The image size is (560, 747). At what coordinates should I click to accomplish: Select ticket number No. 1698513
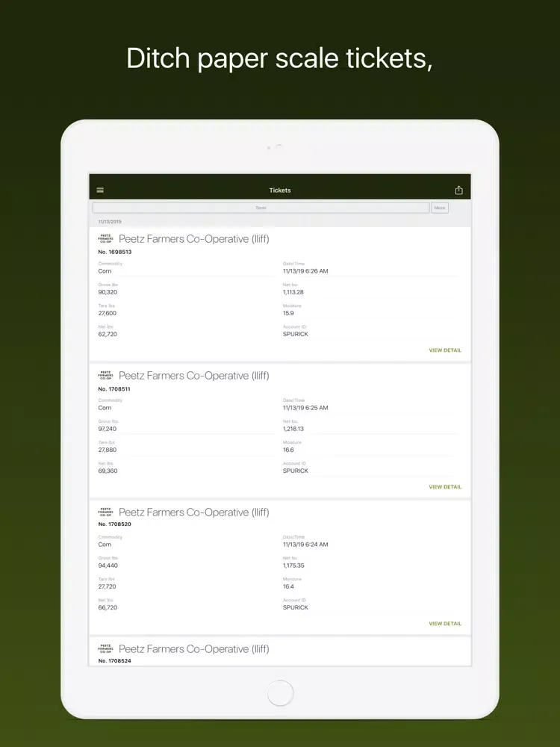115,252
